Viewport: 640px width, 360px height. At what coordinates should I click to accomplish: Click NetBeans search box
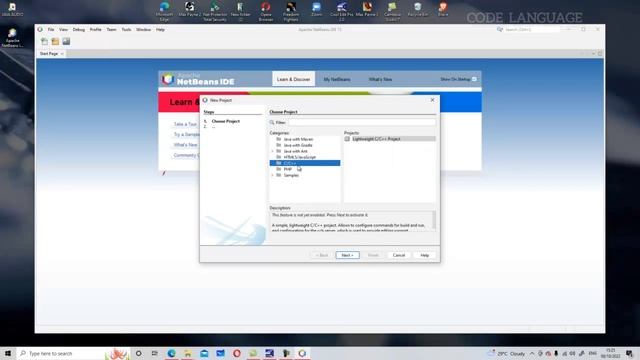(x=532, y=30)
